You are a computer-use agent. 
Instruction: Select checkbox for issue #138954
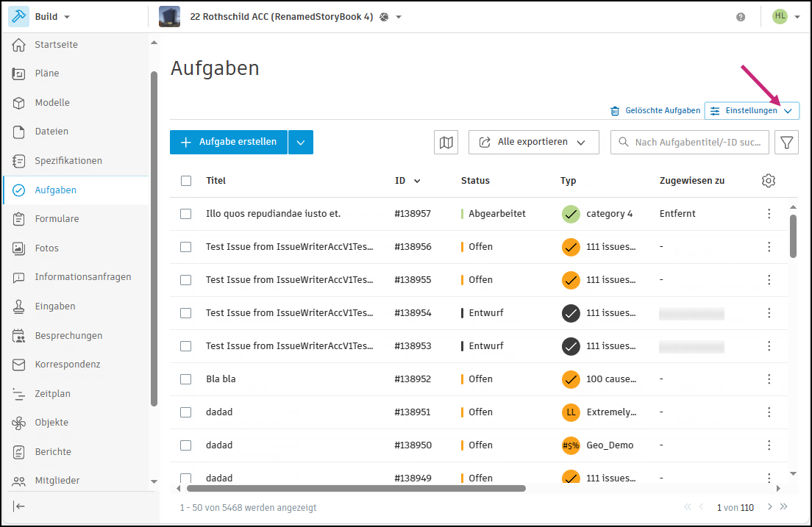(x=186, y=313)
